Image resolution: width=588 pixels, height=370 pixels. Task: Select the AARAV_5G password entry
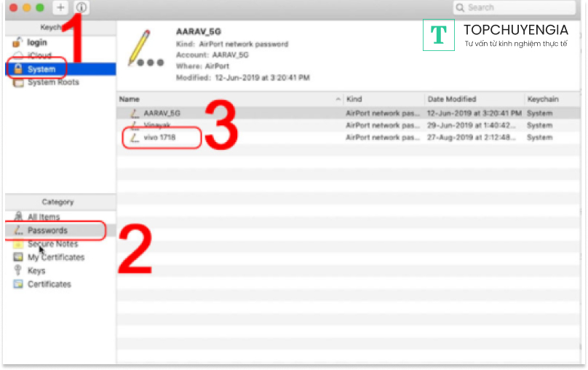162,113
